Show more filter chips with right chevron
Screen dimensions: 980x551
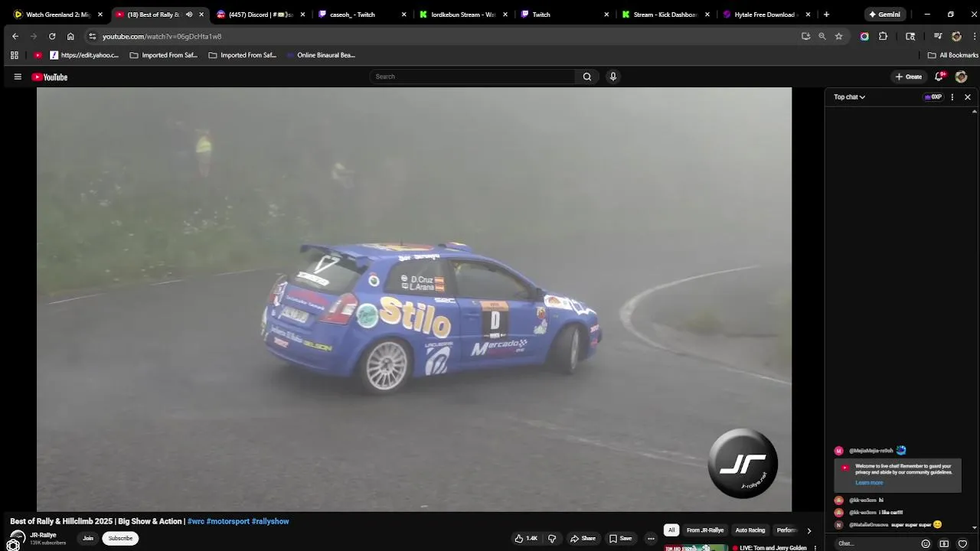(809, 530)
